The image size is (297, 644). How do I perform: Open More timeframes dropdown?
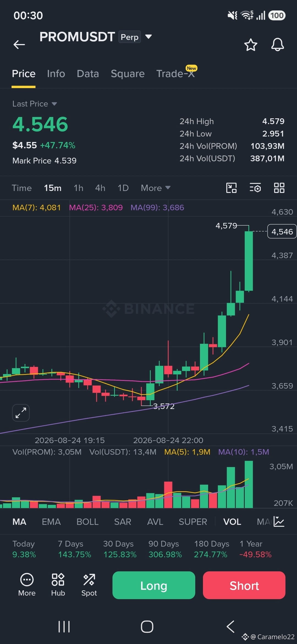(156, 188)
